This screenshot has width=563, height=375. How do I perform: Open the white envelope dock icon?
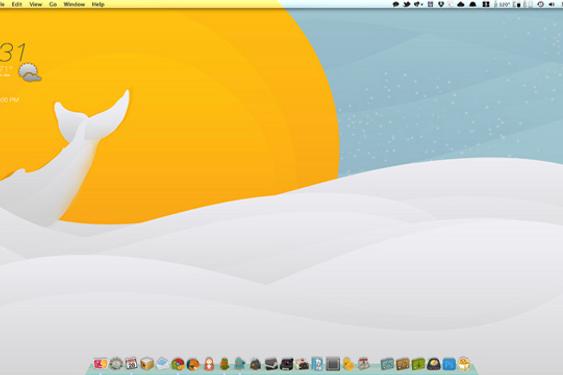162,364
